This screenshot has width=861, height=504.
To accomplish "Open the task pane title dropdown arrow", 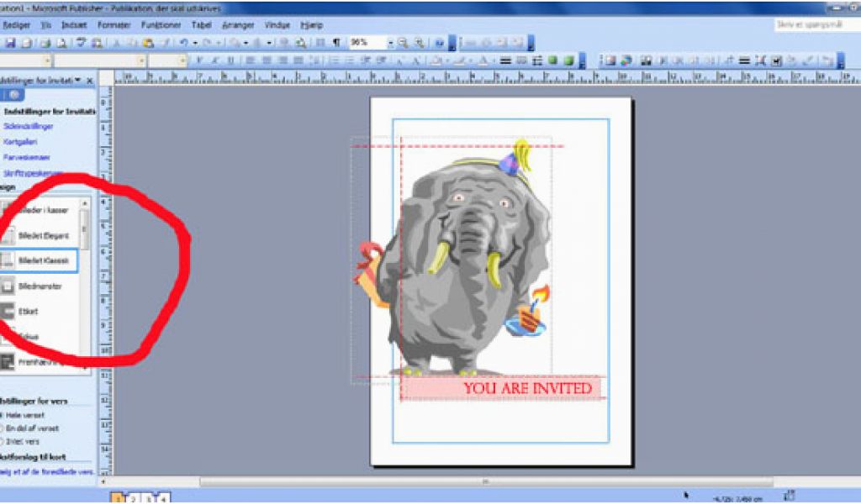I will click(x=77, y=80).
